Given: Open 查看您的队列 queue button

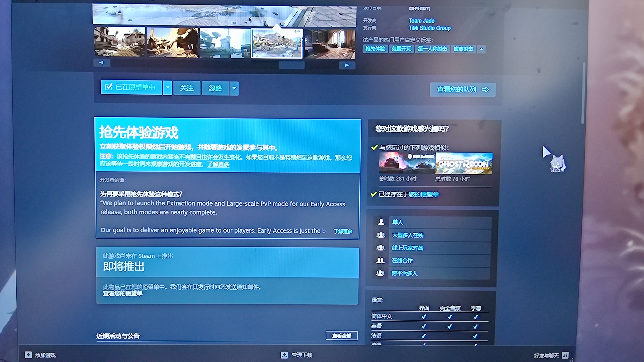Looking at the screenshot, I should click(x=463, y=89).
